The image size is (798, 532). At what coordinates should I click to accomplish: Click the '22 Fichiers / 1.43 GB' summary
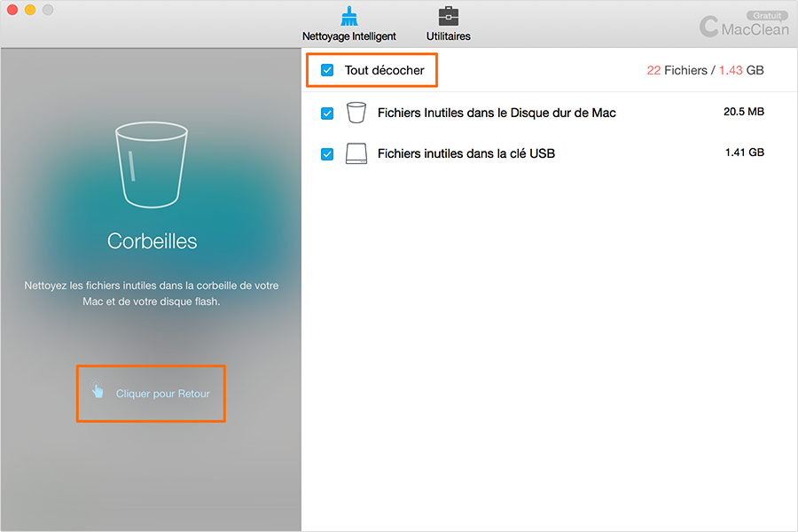pos(705,70)
